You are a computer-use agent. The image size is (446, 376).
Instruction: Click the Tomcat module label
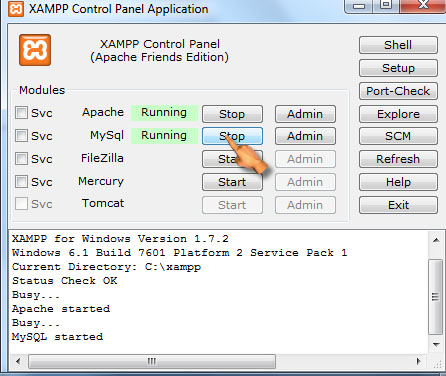(103, 203)
